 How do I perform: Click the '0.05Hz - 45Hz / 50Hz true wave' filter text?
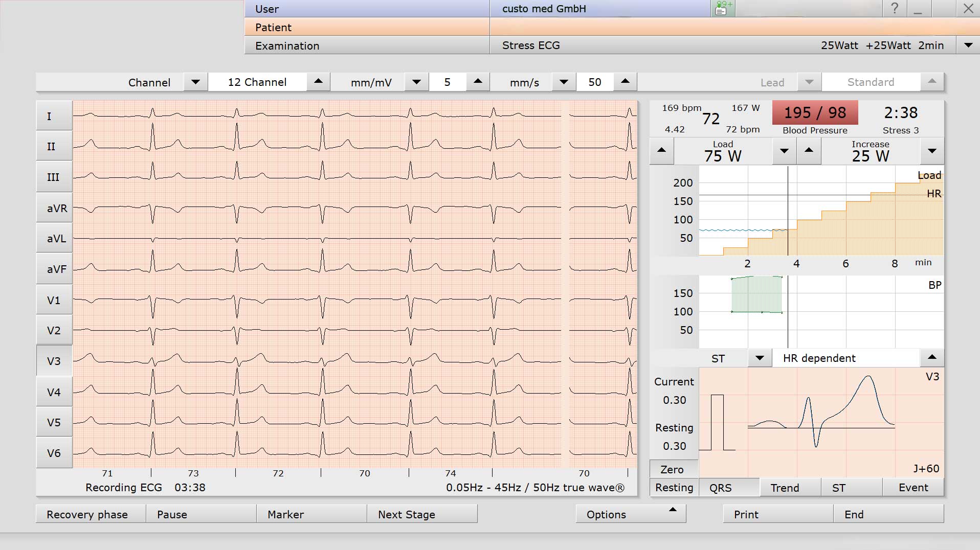(x=535, y=488)
